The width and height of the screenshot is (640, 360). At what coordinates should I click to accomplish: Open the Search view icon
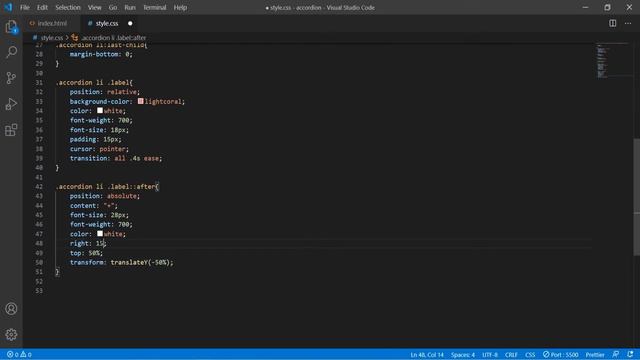11,52
